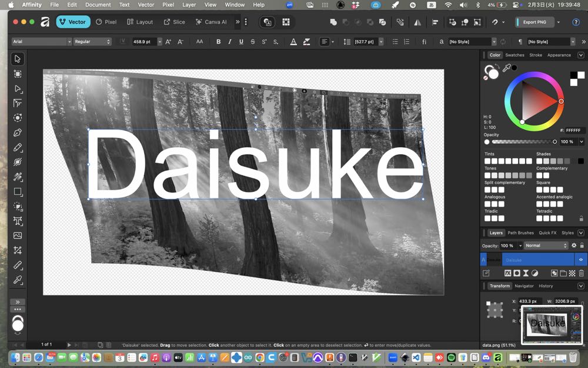The image size is (588, 368).
Task: Open the Canva AI persona
Action: point(211,22)
